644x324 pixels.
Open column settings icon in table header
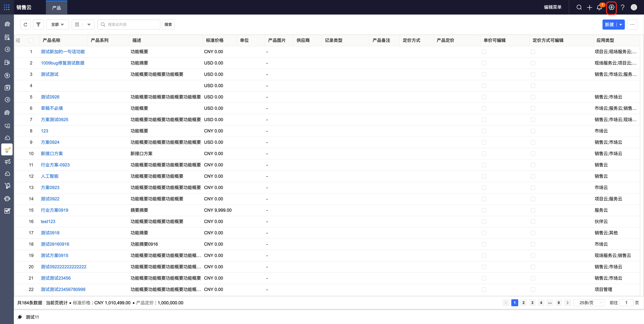pyautogui.click(x=18, y=40)
